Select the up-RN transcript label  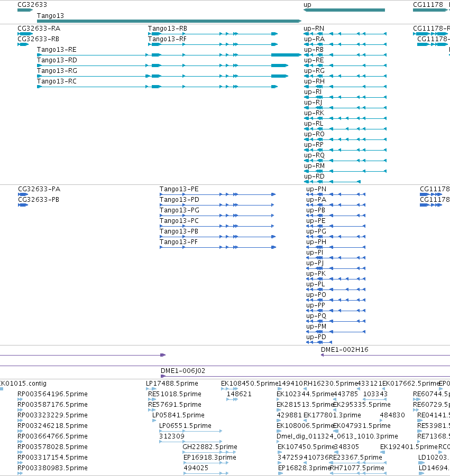point(314,29)
